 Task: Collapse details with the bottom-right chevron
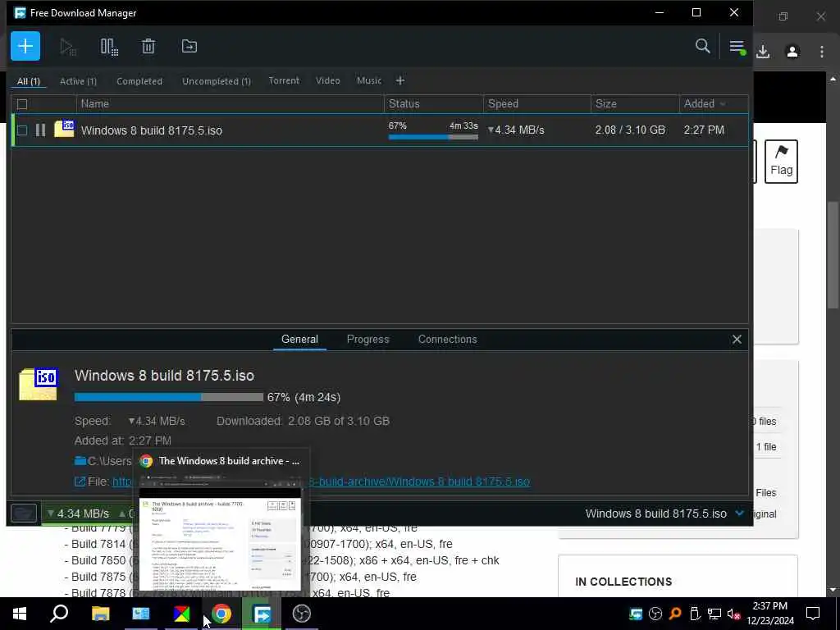(x=740, y=514)
